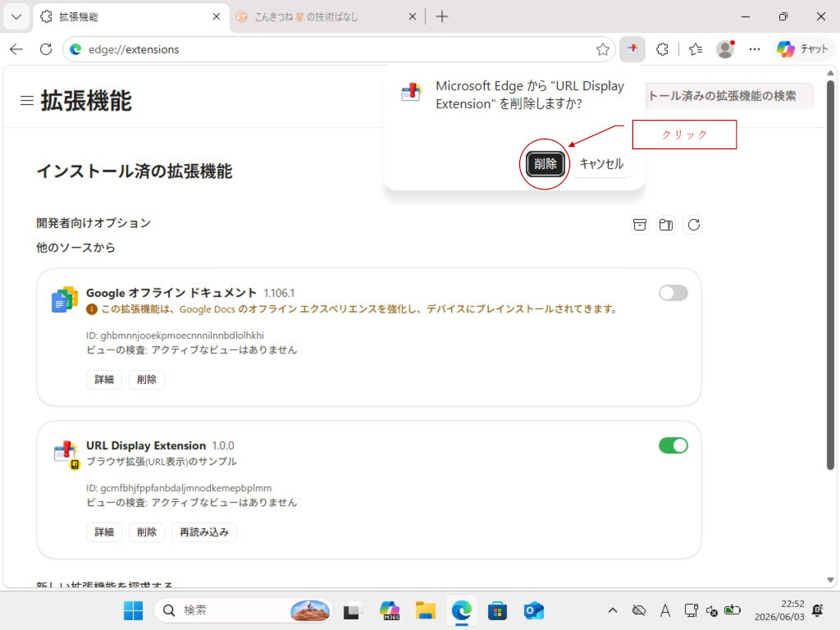840x630 pixels.
Task: Click the scrollbar down arrow
Action: [830, 580]
